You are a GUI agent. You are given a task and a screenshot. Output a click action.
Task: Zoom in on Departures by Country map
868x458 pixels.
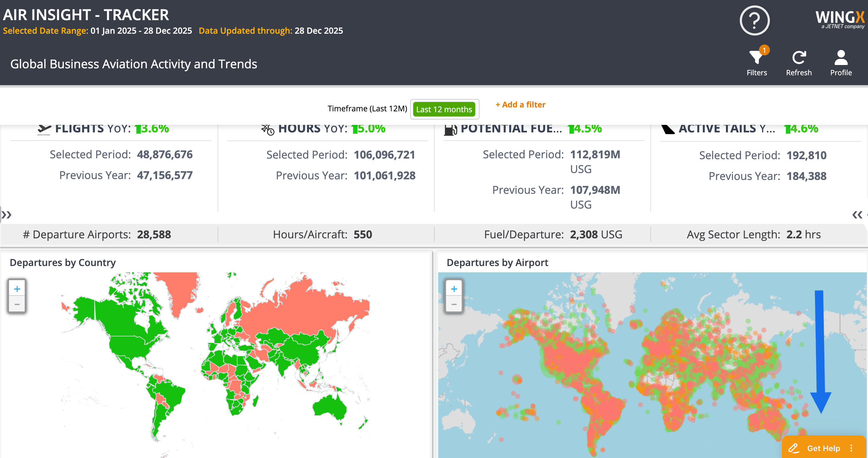[17, 289]
